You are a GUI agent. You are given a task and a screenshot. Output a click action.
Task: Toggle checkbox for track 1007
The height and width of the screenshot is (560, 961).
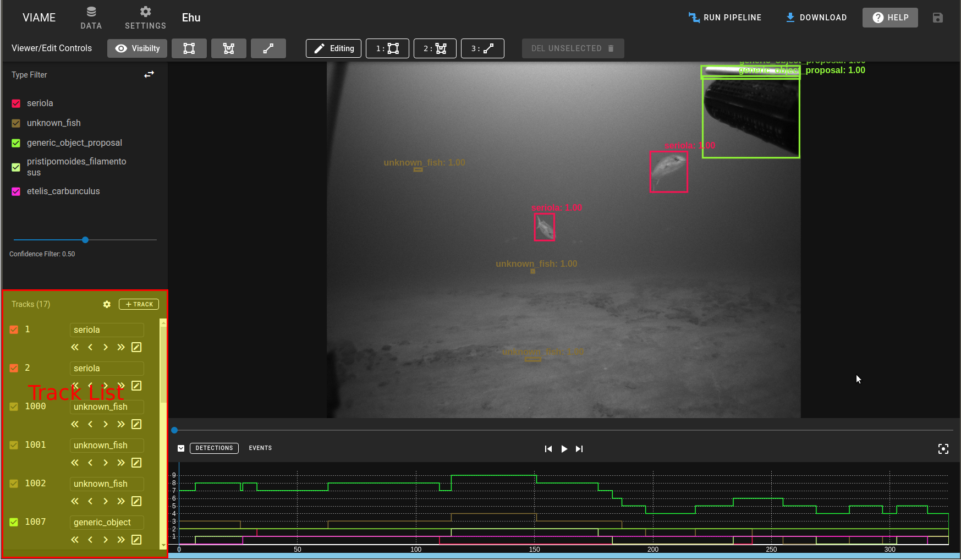click(14, 522)
